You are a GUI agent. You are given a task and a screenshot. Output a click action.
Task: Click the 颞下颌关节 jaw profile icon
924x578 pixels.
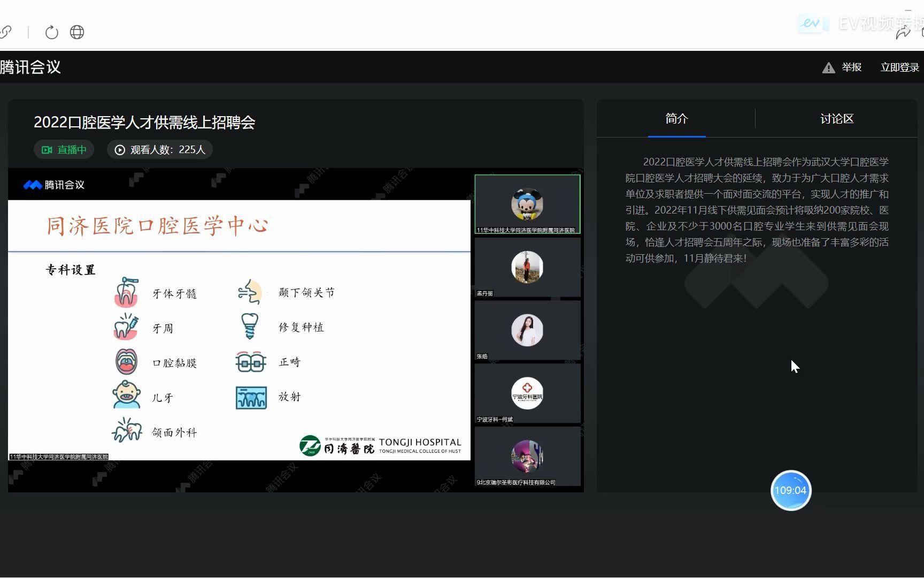(x=250, y=292)
